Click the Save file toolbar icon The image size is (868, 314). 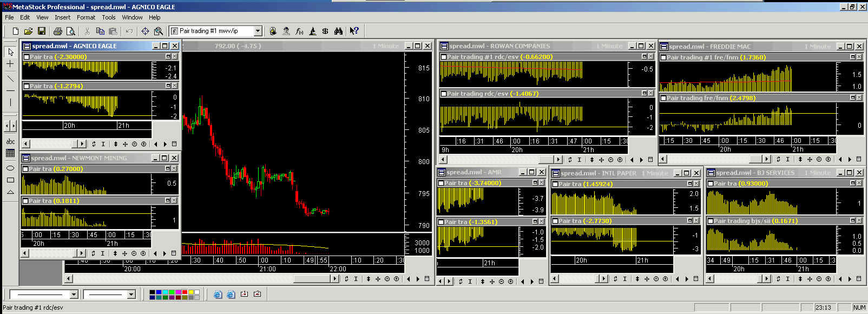click(x=42, y=31)
